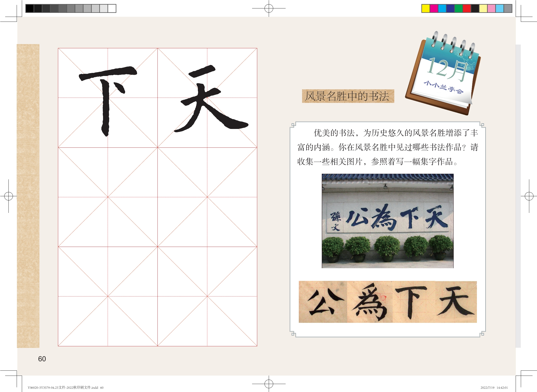Click the text line starting 收集一些相关图片
The height and width of the screenshot is (392, 537).
coord(378,162)
